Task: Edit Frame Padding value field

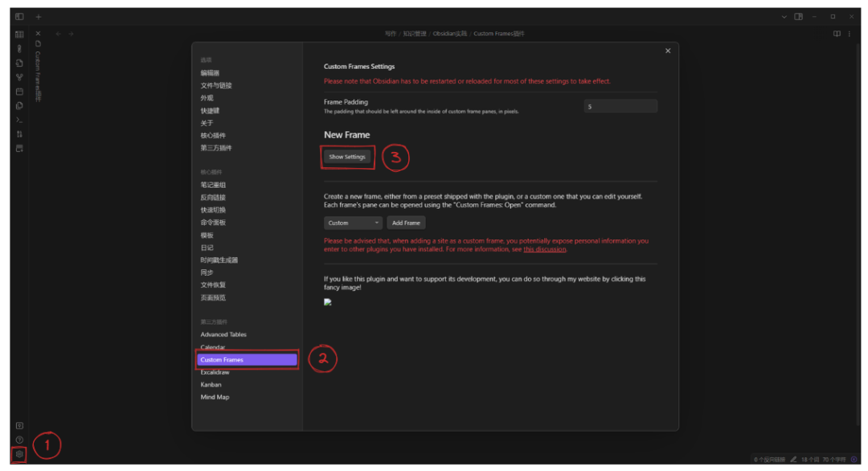Action: (x=620, y=106)
